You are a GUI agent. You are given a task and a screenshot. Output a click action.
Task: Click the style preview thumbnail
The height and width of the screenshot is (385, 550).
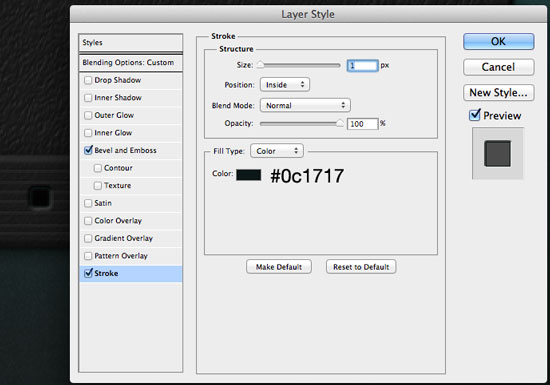[x=497, y=154]
